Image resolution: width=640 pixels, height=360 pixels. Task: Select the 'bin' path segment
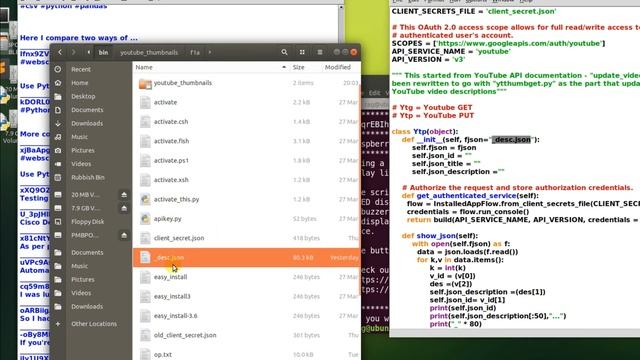point(103,52)
